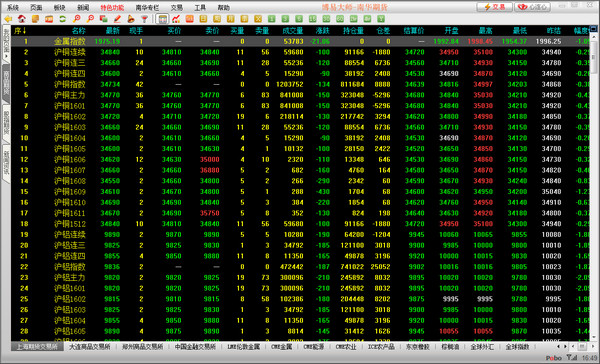600x364 pixels.
Task: Click the funnel filter icon
Action: point(145,19)
